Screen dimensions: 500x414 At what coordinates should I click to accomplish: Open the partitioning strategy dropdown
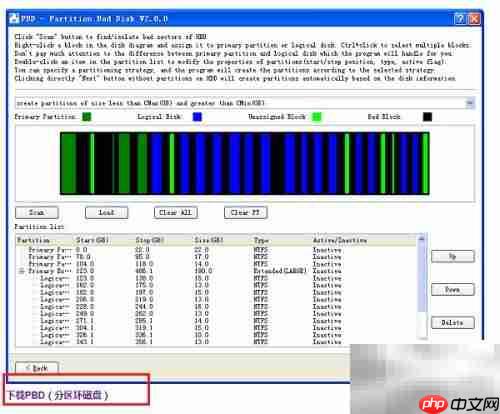470,103
